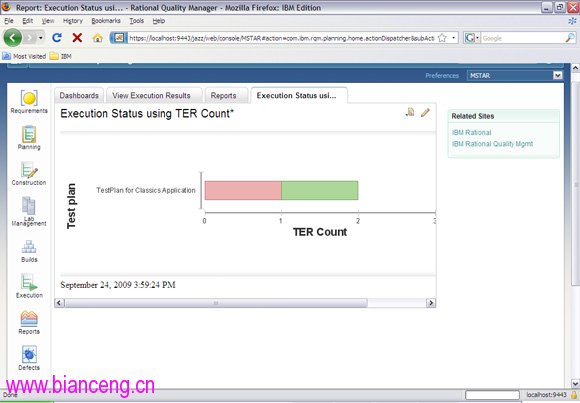The height and width of the screenshot is (403, 580).
Task: Open the IBM bookmarks folder
Action: (x=61, y=56)
